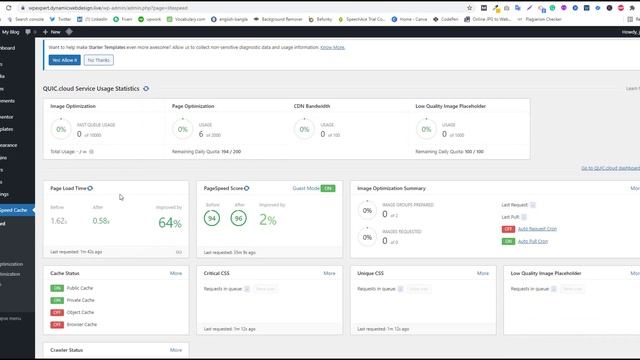Toggle Auto Request Cron OFF badge
The height and width of the screenshot is (360, 640).
tap(508, 229)
